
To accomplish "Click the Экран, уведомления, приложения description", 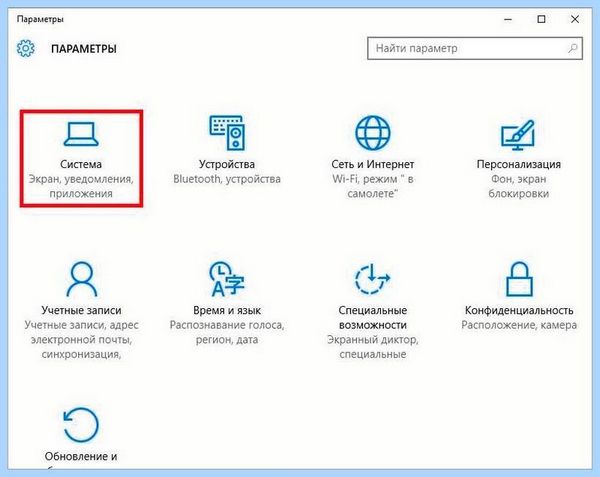I will point(81,186).
